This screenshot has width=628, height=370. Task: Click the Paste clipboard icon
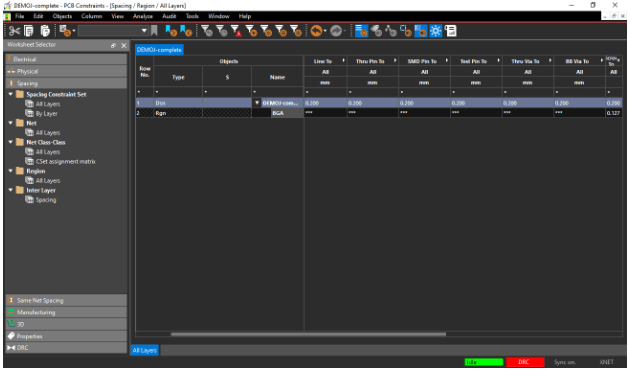click(45, 31)
